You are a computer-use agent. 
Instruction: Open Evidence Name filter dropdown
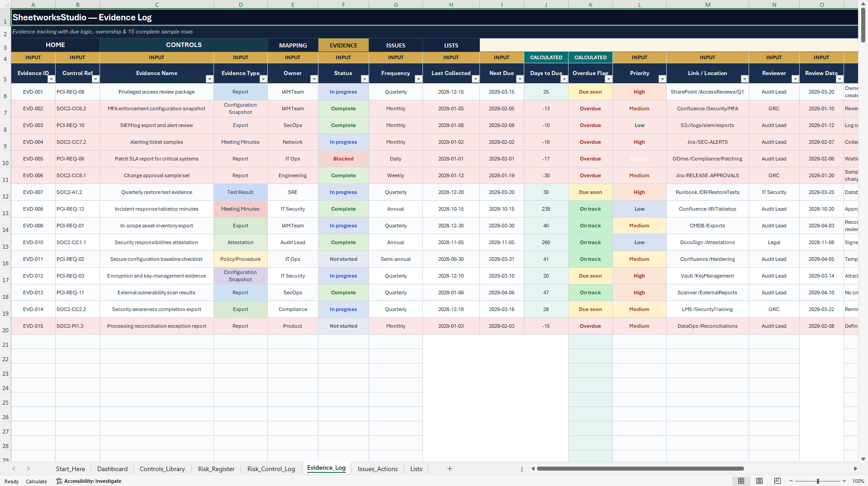coord(209,79)
